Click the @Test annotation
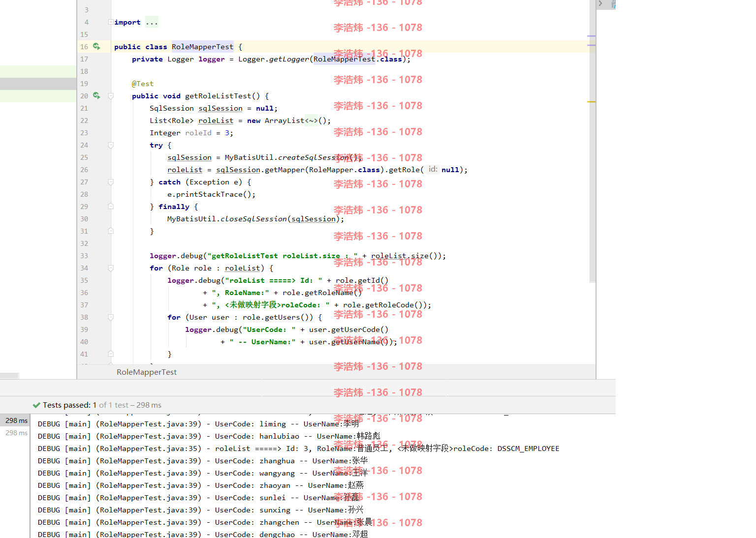This screenshot has width=756, height=538. [x=143, y=84]
